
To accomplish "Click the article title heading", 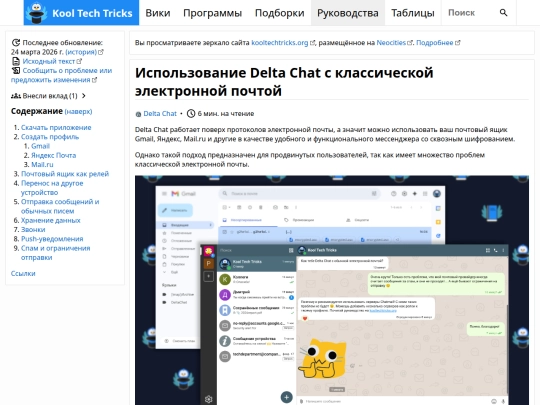I will (284, 82).
